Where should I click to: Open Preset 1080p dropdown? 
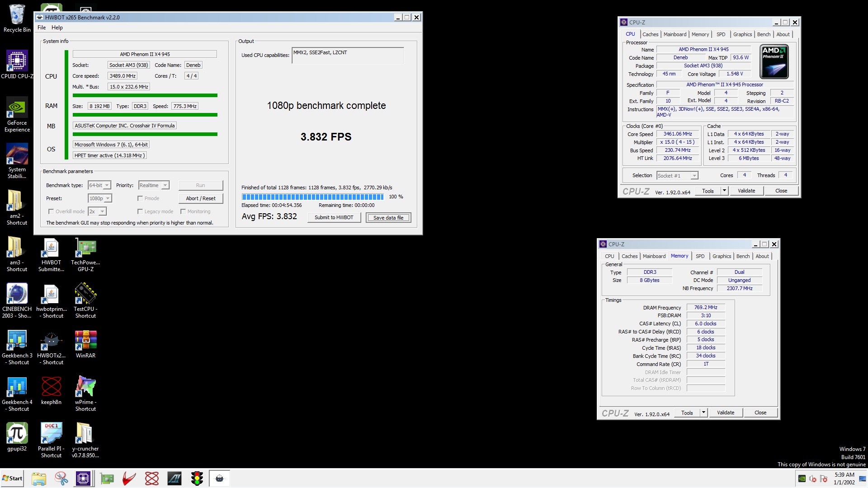point(100,198)
